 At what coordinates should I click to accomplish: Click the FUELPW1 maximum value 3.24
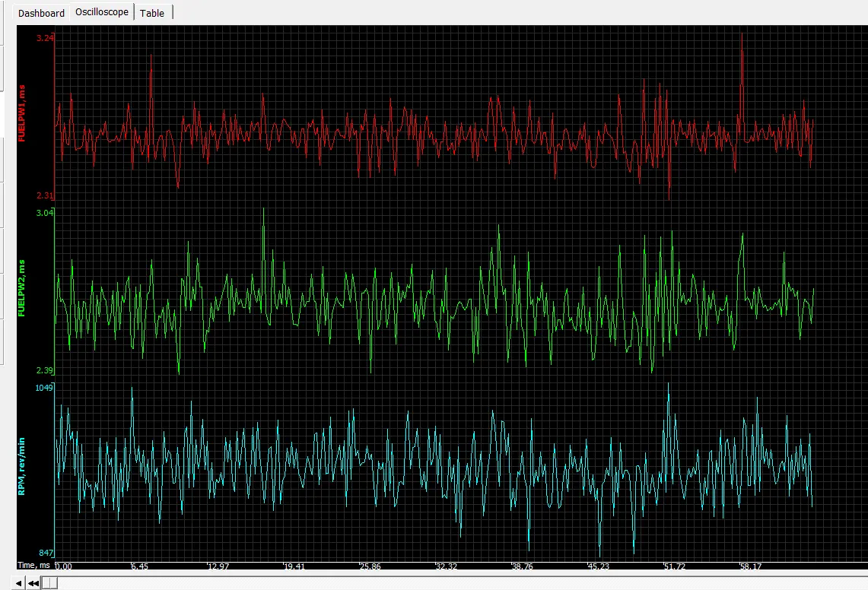click(x=45, y=38)
